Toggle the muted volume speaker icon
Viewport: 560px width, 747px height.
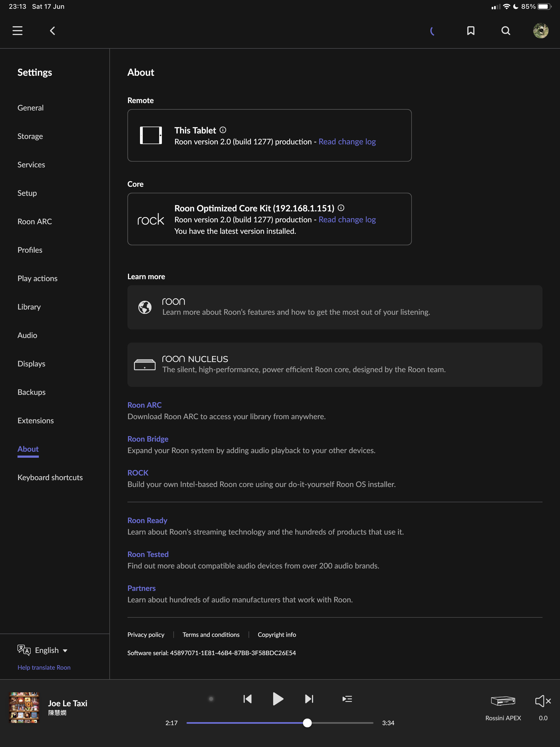click(x=543, y=701)
